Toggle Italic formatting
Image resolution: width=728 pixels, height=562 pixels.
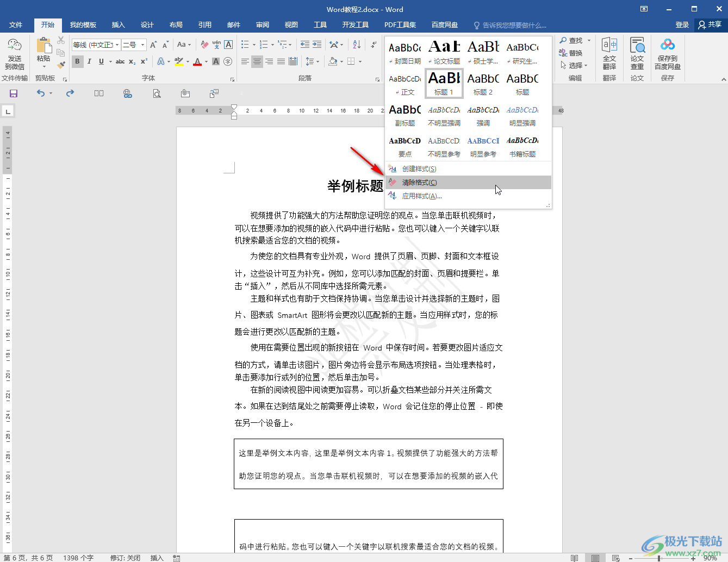click(x=89, y=61)
